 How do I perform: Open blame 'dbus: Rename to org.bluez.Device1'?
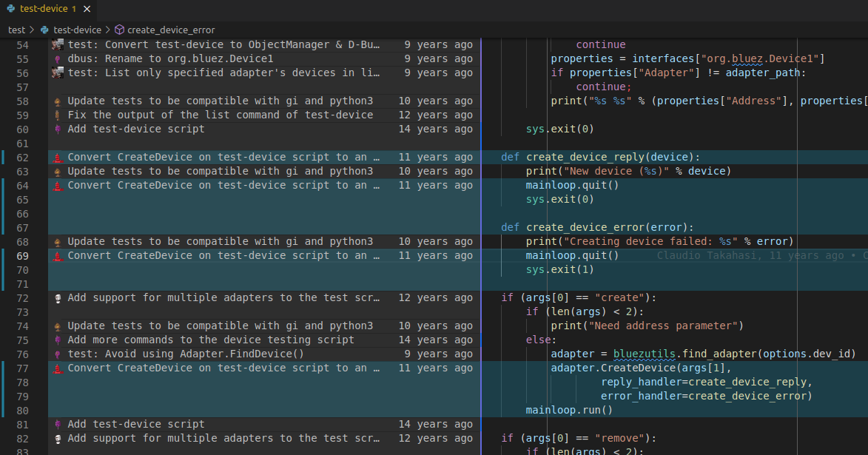tap(170, 58)
